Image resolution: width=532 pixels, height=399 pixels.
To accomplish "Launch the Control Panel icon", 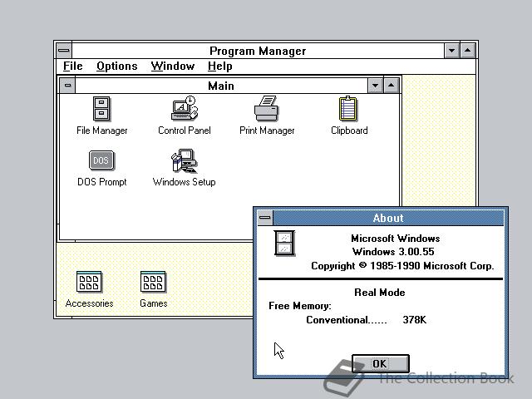I will [185, 108].
